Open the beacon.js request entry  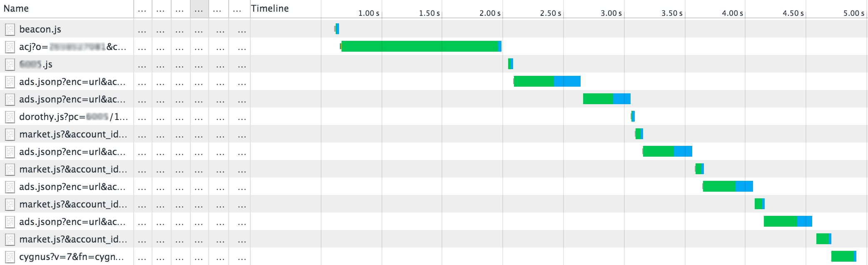click(40, 29)
